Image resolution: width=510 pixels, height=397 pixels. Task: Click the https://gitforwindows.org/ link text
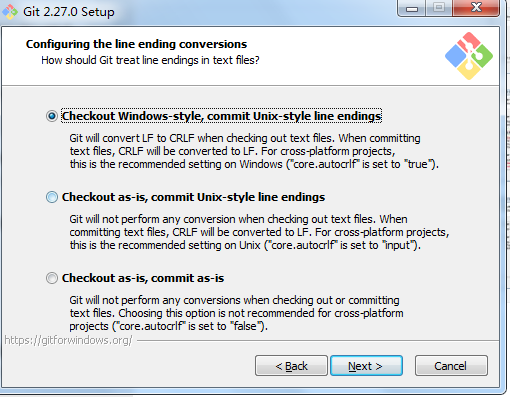(68, 340)
